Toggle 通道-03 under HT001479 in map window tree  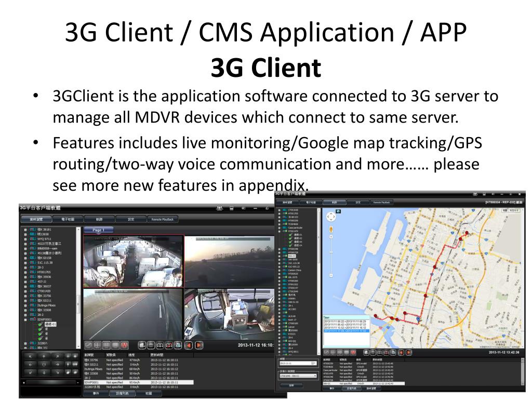(x=295, y=242)
